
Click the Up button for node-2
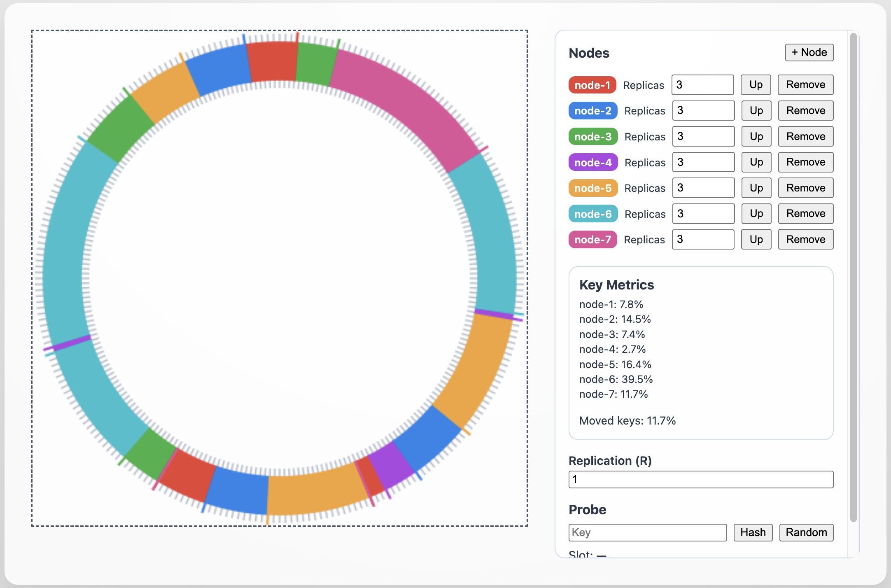click(x=756, y=110)
